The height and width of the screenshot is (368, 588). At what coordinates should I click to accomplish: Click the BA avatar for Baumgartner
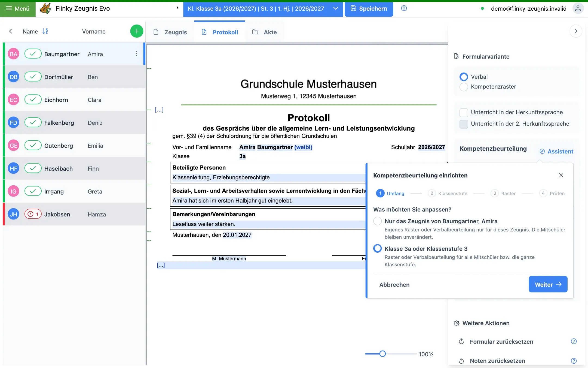point(14,54)
